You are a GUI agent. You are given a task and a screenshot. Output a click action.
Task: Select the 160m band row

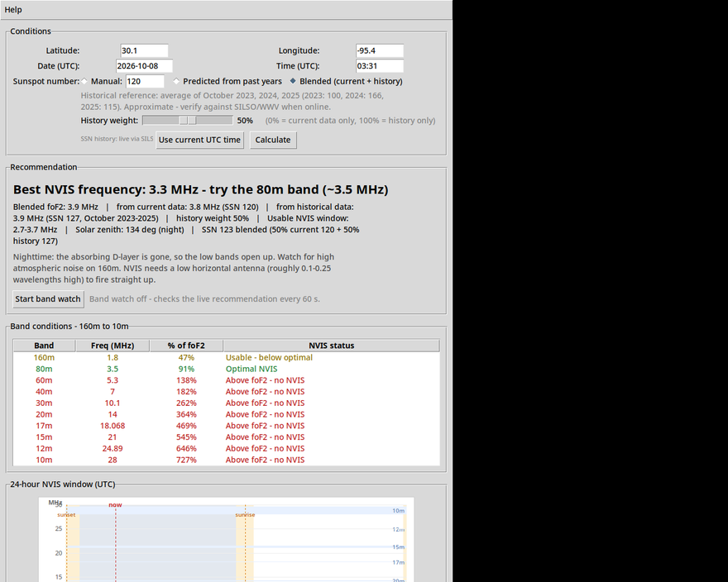[x=227, y=357]
